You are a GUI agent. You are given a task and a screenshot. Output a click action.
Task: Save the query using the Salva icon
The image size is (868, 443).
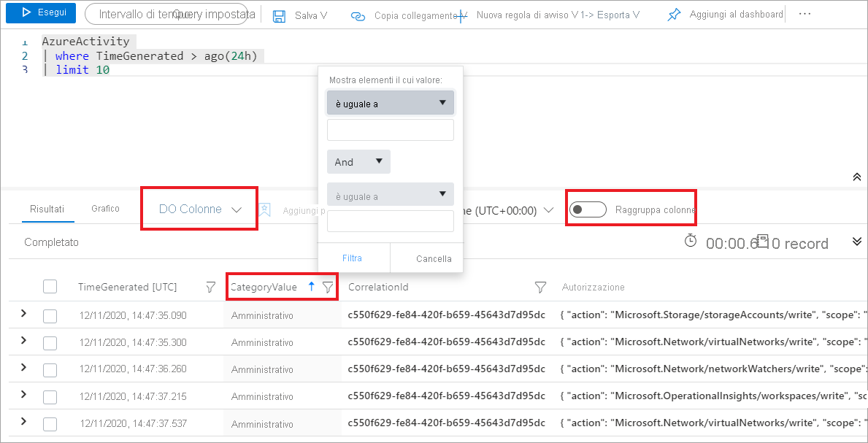tap(280, 15)
